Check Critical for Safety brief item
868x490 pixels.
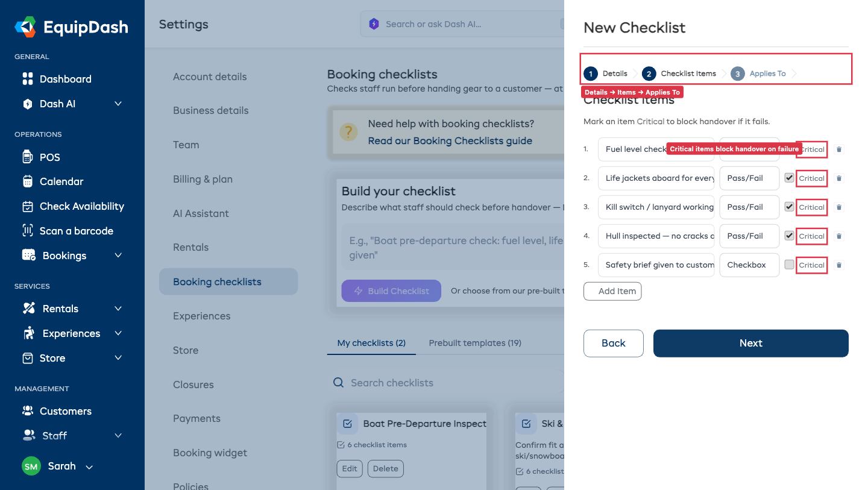[789, 265]
